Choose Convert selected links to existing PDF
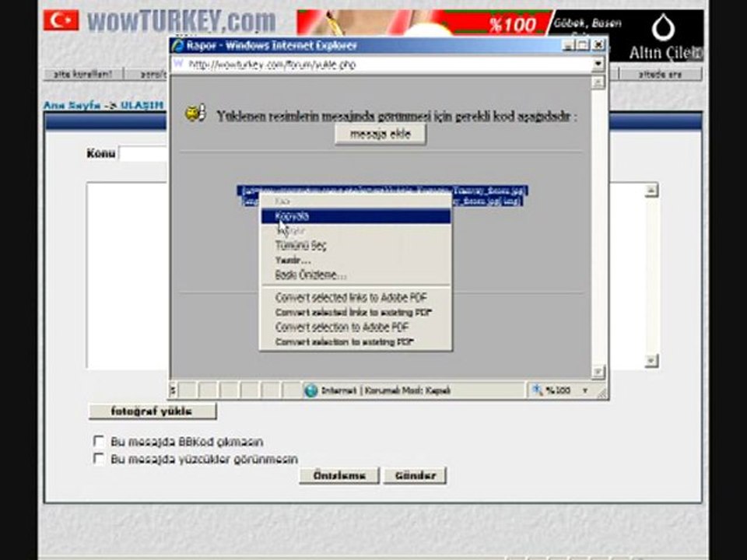Screen dimensions: 747x560 pos(356,313)
